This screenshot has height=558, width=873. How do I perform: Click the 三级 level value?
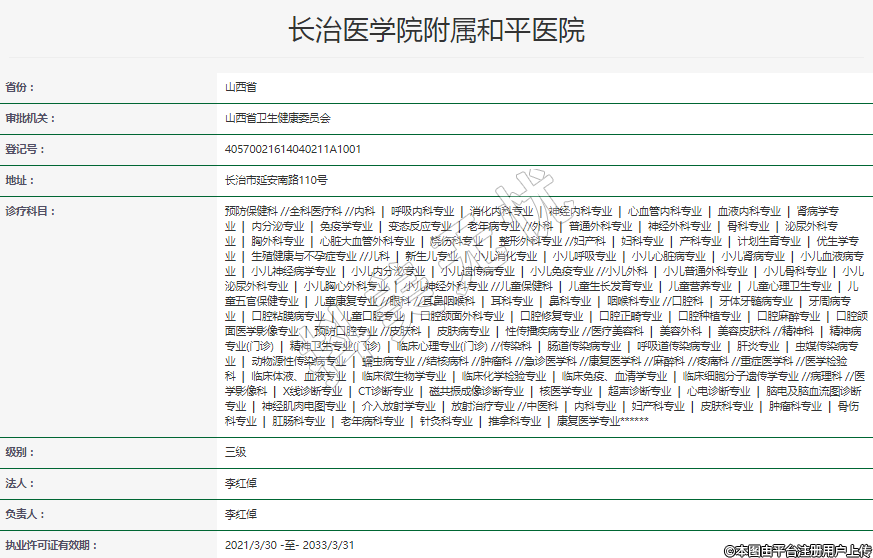[236, 452]
